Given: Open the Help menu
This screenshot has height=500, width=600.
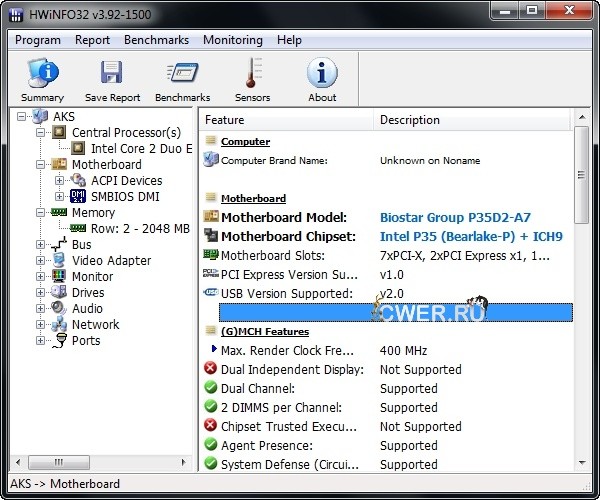Looking at the screenshot, I should [x=289, y=40].
